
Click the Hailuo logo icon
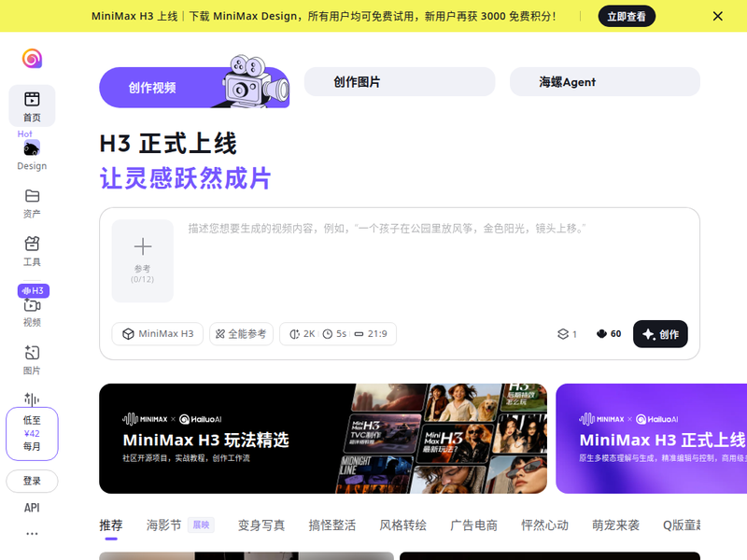click(32, 59)
